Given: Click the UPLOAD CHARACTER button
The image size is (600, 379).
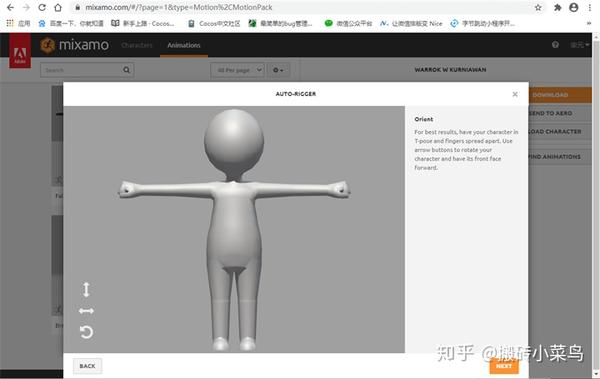Looking at the screenshot, I should 560,132.
